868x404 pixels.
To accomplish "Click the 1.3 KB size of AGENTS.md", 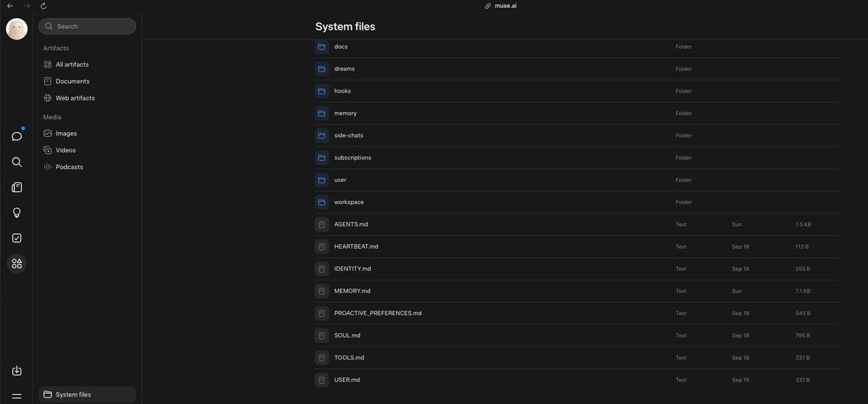I will [x=803, y=224].
